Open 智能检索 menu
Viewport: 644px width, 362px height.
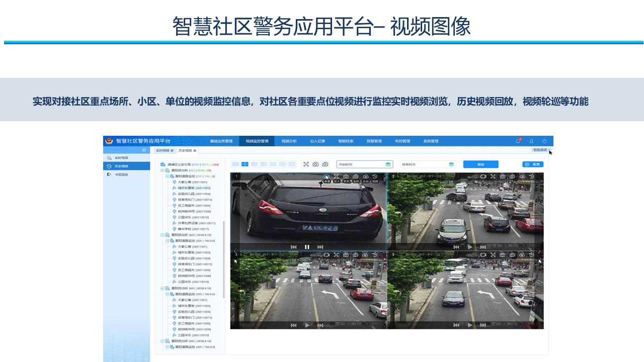tap(346, 141)
